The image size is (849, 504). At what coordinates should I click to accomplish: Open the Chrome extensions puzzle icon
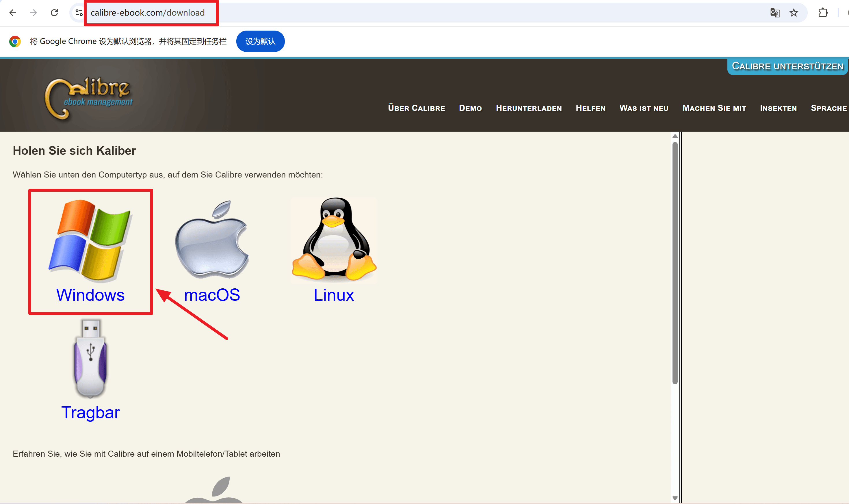[x=823, y=13]
